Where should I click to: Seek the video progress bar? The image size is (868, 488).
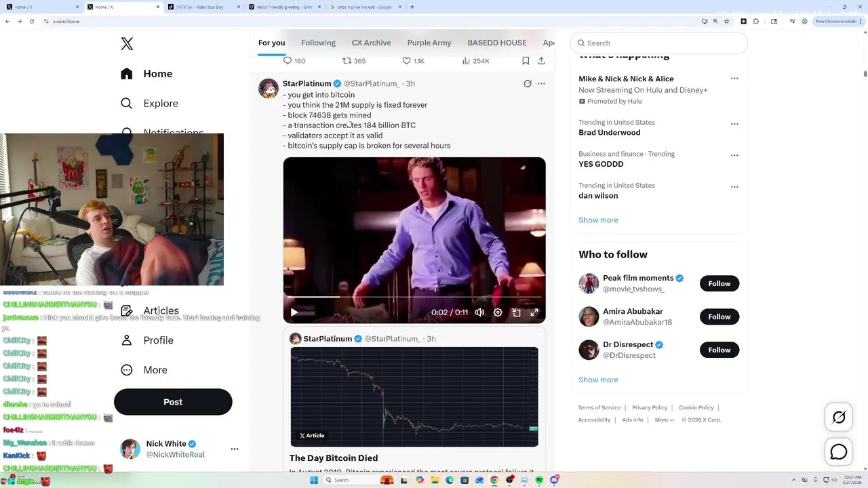click(414, 298)
